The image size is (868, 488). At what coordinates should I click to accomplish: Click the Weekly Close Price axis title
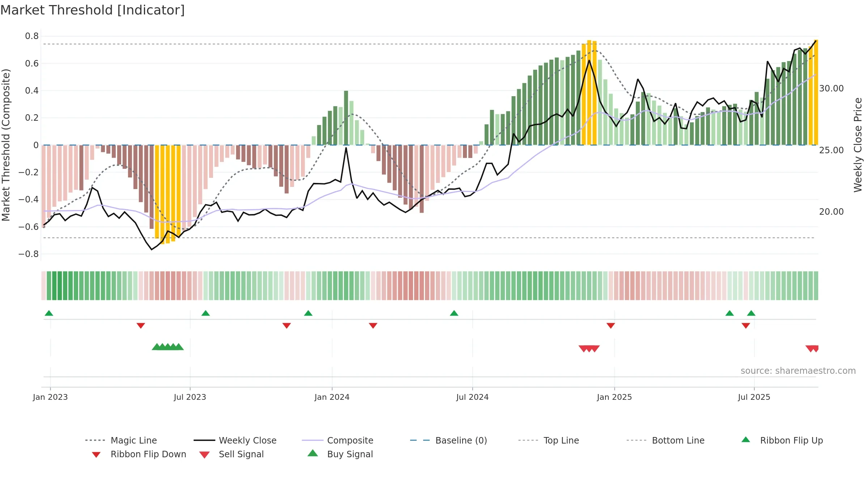(858, 145)
